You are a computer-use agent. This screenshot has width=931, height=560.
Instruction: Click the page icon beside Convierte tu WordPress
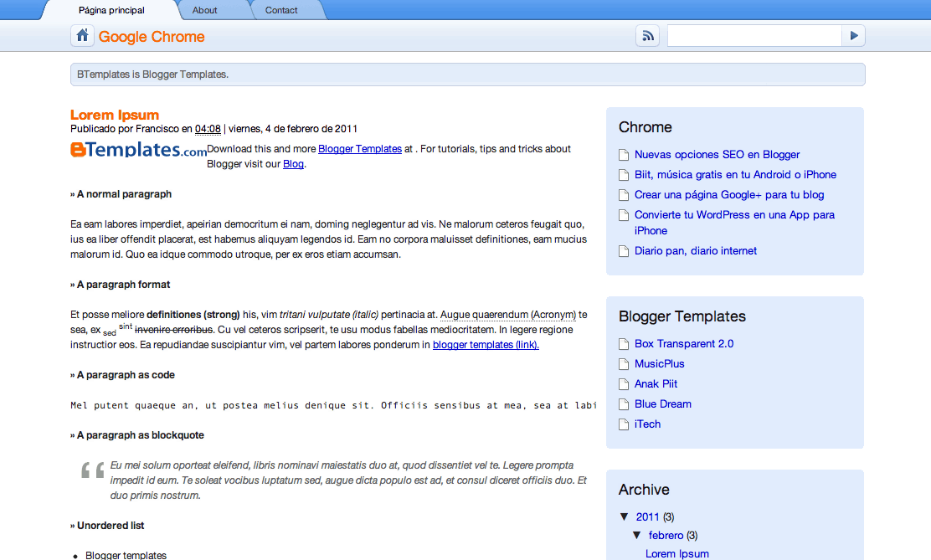click(x=624, y=215)
